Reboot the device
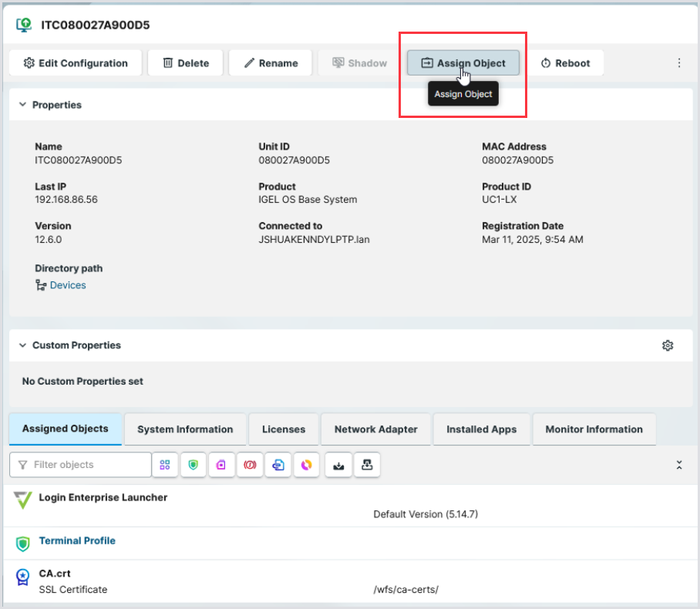This screenshot has height=609, width=700. tap(565, 63)
